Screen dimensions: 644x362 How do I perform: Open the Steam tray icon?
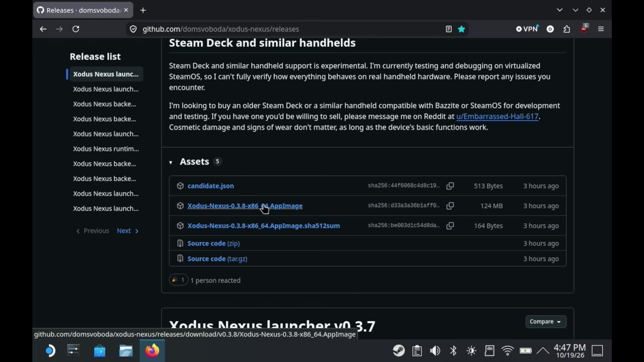399,350
